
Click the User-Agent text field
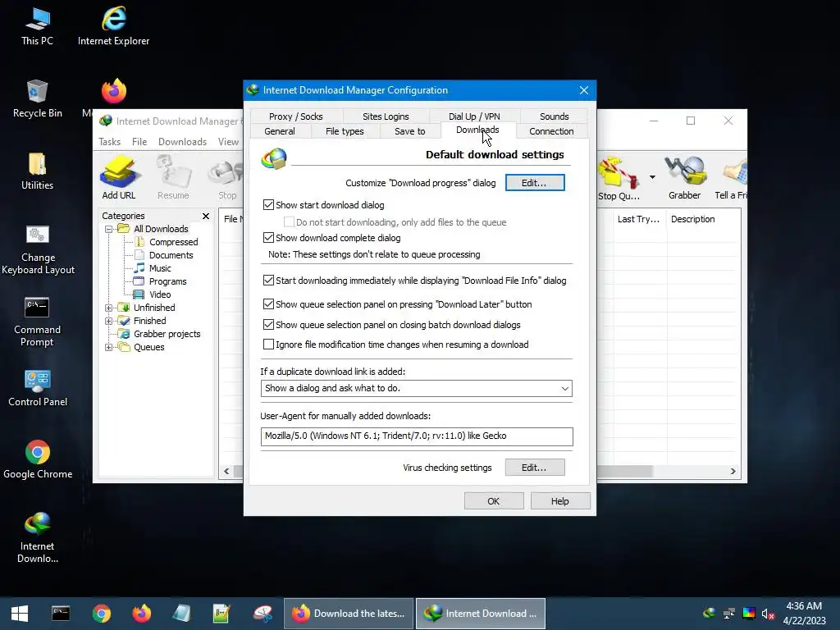click(417, 436)
